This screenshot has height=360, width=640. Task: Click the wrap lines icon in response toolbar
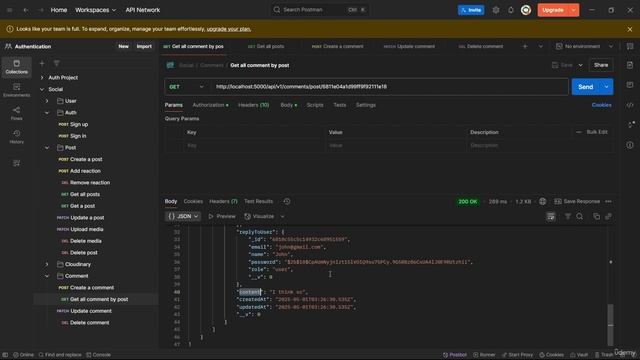(x=551, y=216)
